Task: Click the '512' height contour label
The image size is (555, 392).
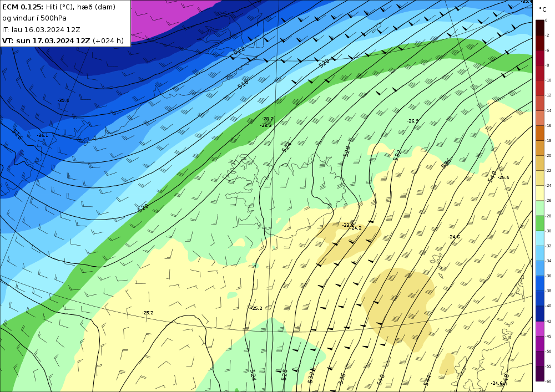Action: [x=239, y=50]
